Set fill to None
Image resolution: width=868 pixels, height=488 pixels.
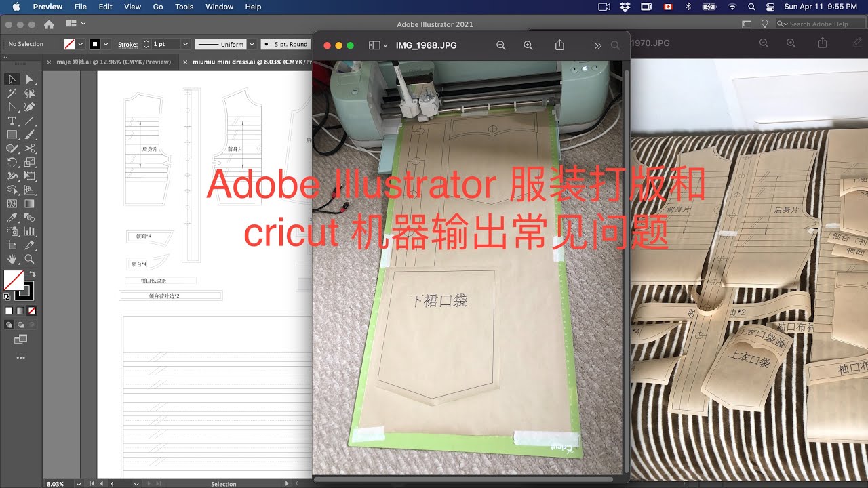32,310
